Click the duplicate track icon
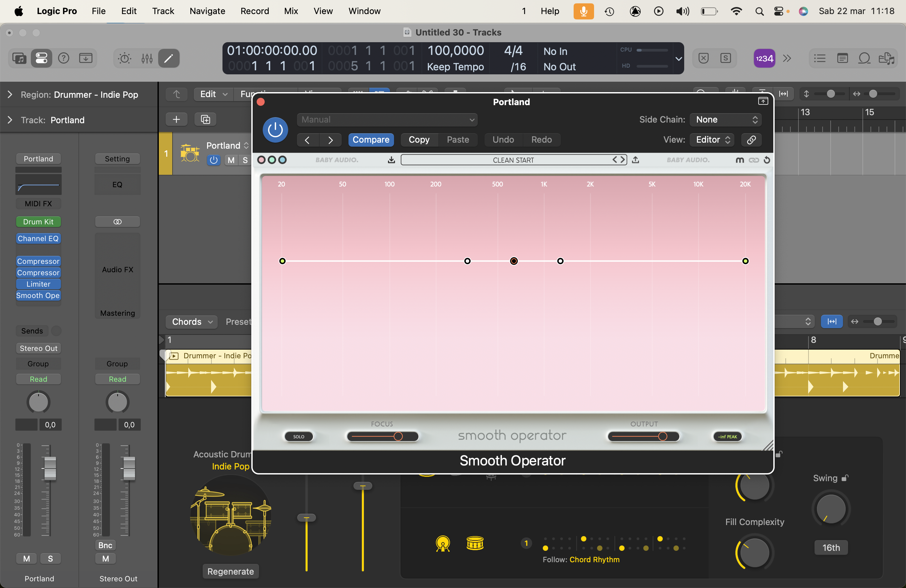 pos(206,120)
